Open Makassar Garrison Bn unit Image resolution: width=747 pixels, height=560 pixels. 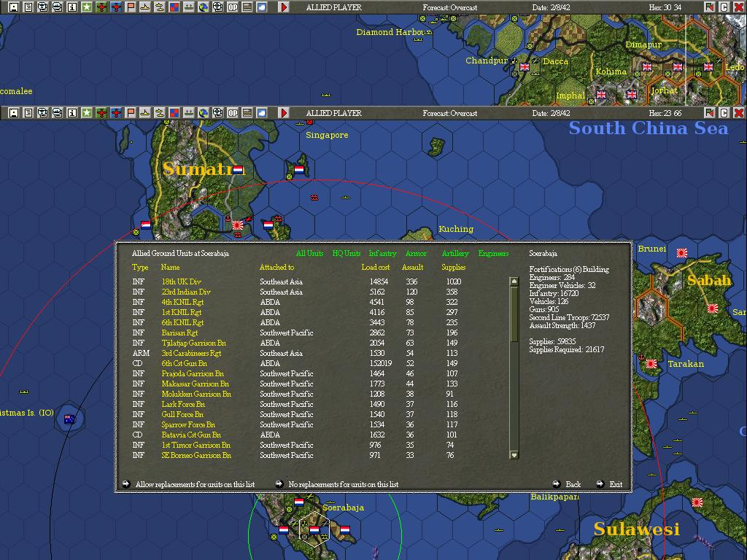[196, 384]
